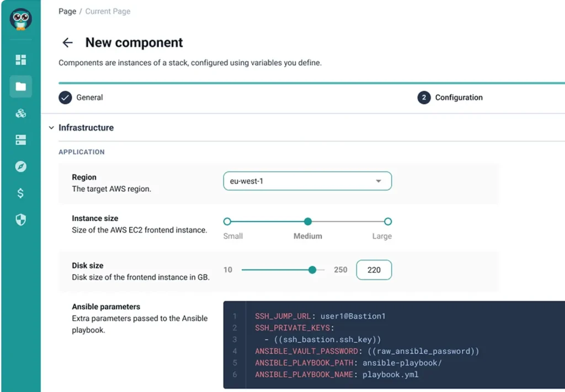Select the General step label

tap(89, 98)
